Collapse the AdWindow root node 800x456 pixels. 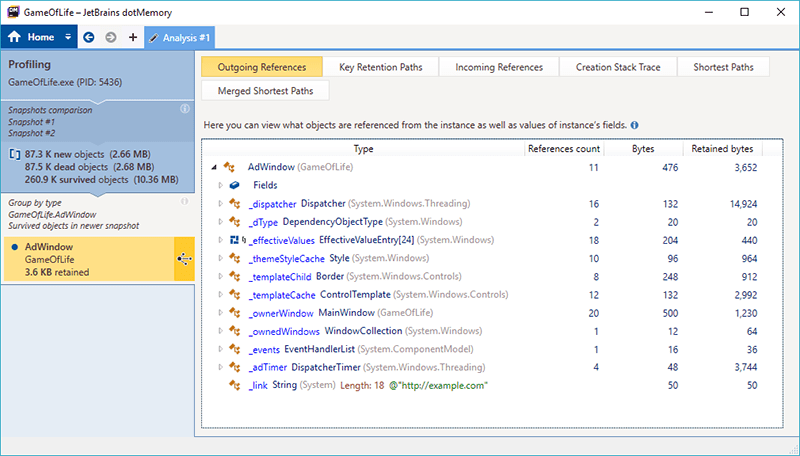[x=214, y=167]
